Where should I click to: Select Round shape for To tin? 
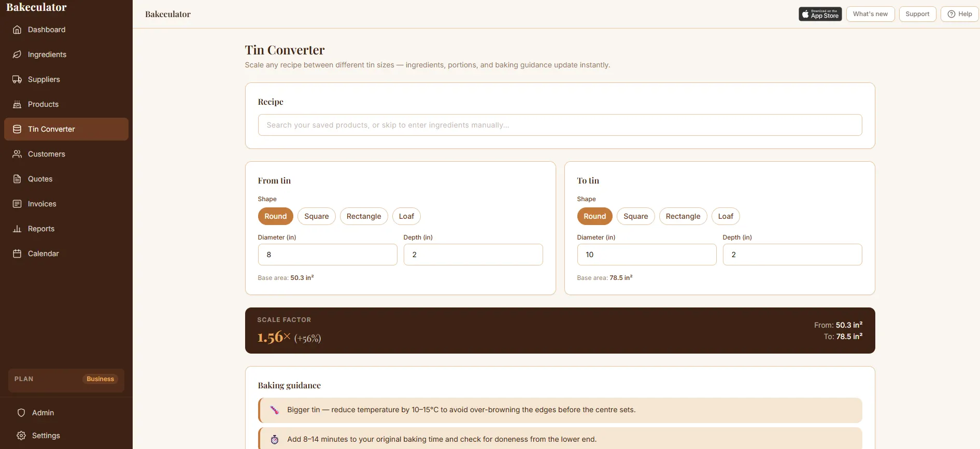click(x=595, y=216)
